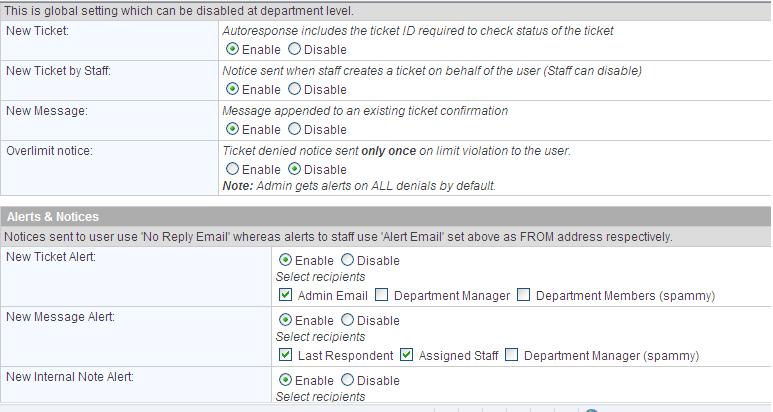Uncheck Admin Email recipient checkbox
The width and height of the screenshot is (773, 412).
coord(285,295)
